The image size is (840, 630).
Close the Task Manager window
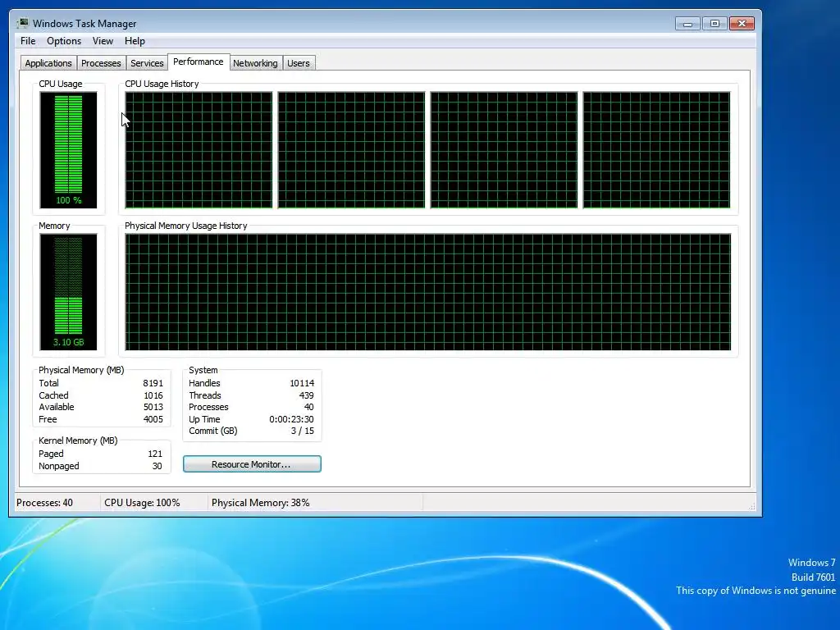[x=742, y=24]
